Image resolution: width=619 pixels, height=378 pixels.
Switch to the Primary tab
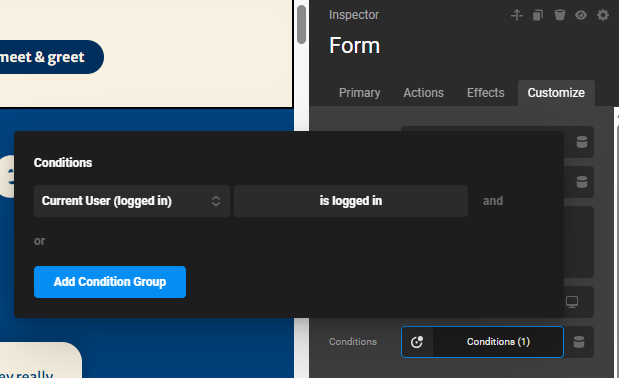tap(360, 93)
